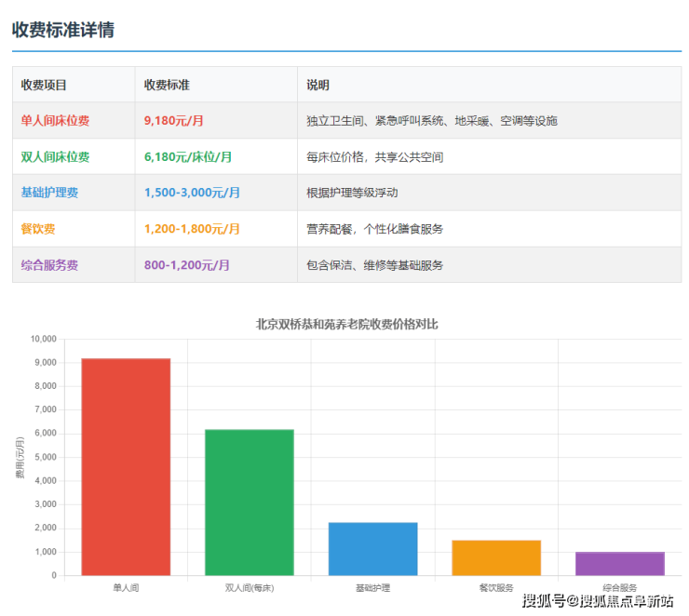Image resolution: width=689 pixels, height=616 pixels.
Task: Click the purple 综合服务费 table label
Action: 49,265
